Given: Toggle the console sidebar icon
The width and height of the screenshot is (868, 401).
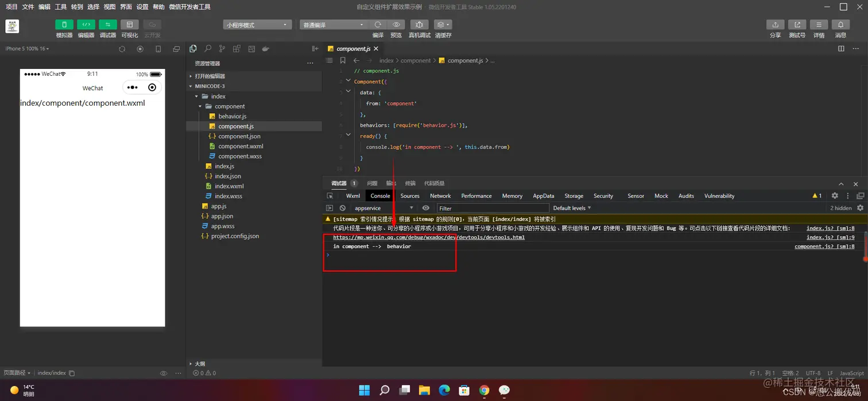Looking at the screenshot, I should [x=330, y=208].
